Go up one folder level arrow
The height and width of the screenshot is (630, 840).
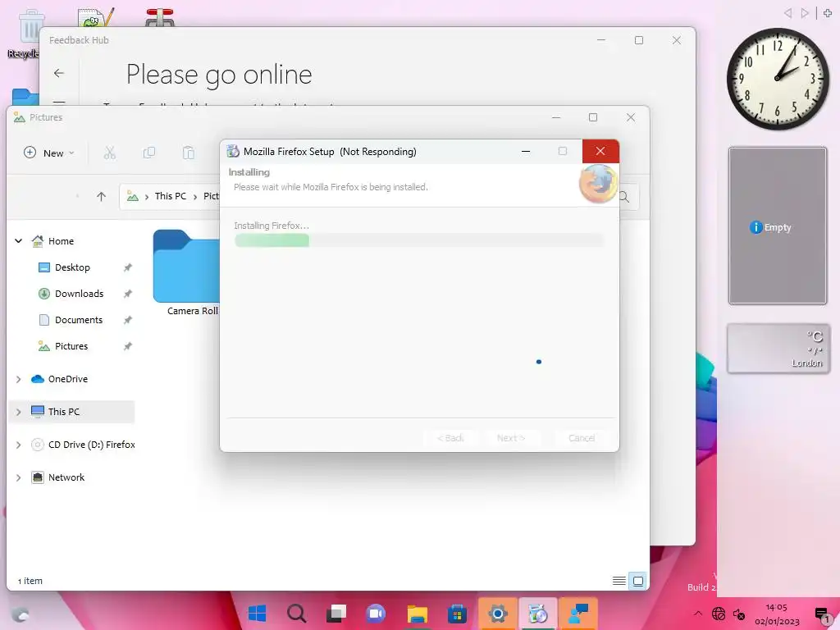pos(101,197)
